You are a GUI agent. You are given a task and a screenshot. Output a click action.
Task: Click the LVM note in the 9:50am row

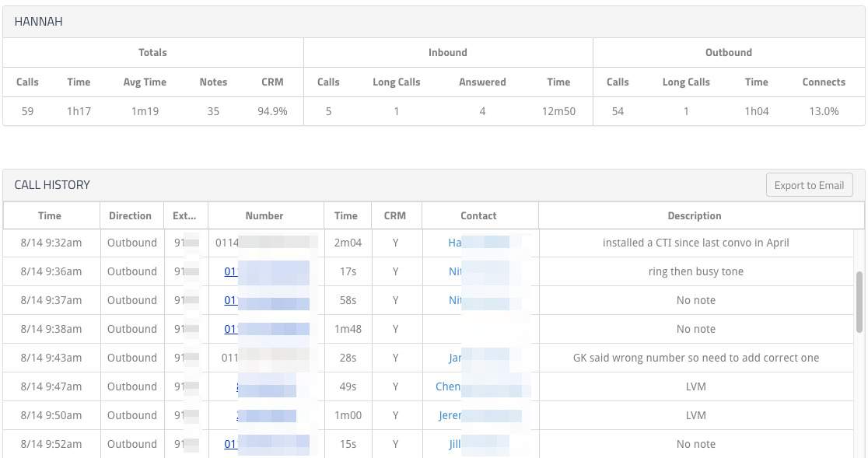click(696, 415)
